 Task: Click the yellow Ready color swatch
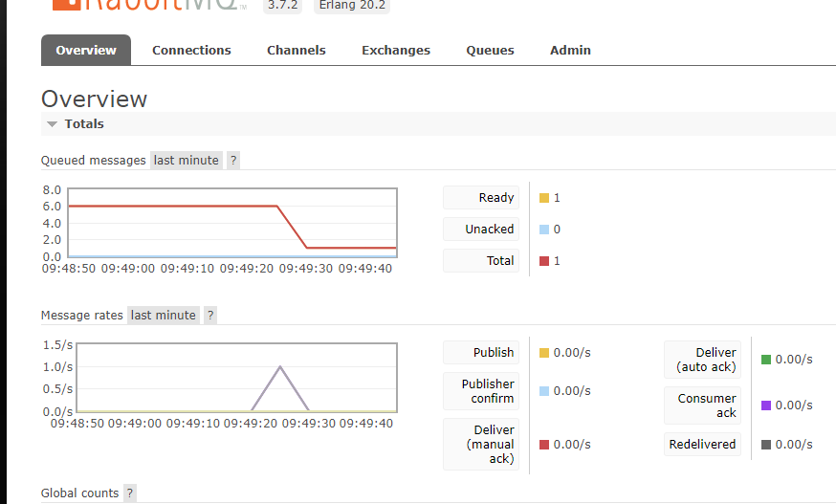pos(544,198)
